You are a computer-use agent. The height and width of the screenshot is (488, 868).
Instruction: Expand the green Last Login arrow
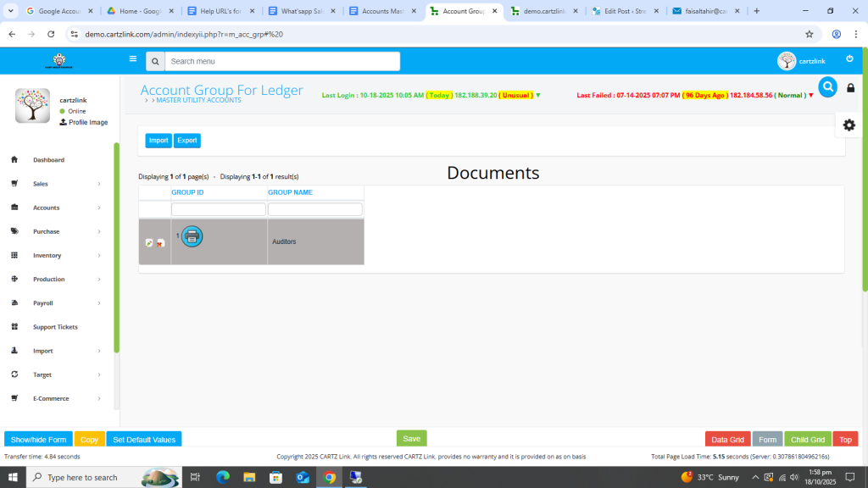(x=537, y=96)
